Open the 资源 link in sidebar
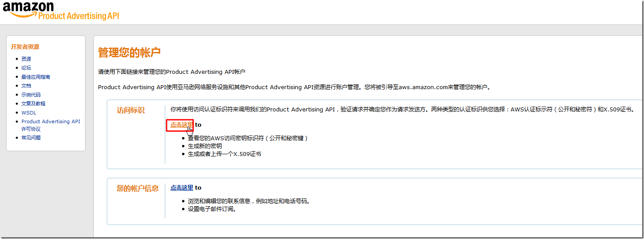 tap(26, 59)
